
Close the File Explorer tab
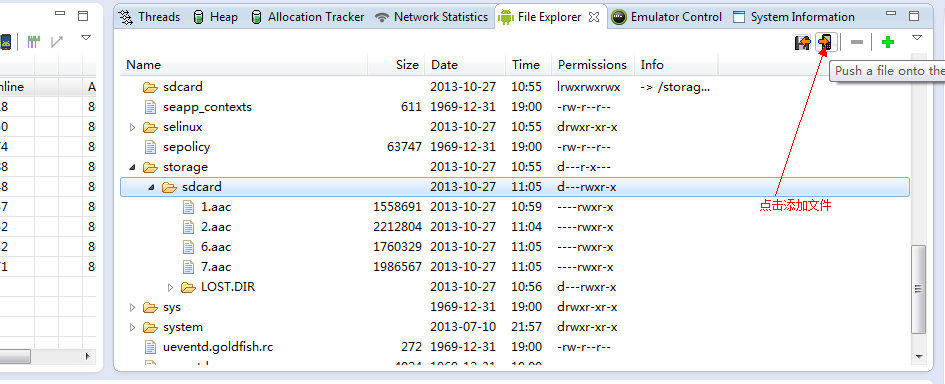[x=594, y=17]
